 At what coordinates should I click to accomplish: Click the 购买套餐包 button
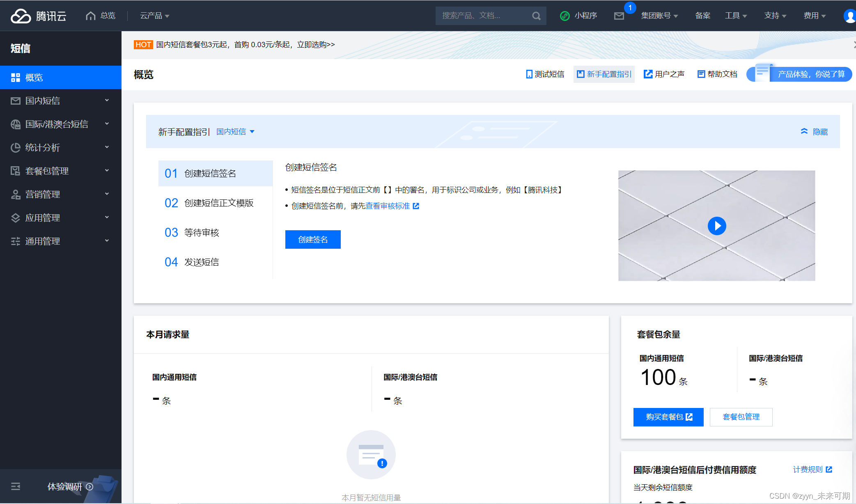pos(668,417)
